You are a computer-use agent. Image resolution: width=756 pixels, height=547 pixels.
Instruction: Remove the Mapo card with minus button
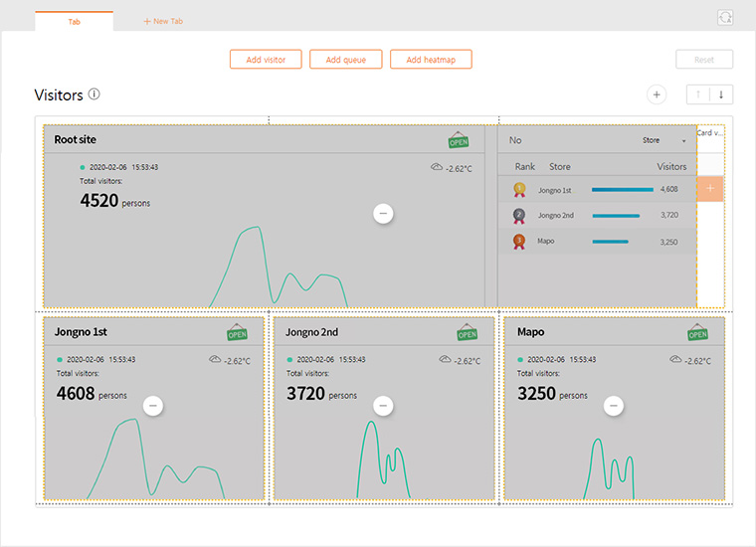(614, 406)
